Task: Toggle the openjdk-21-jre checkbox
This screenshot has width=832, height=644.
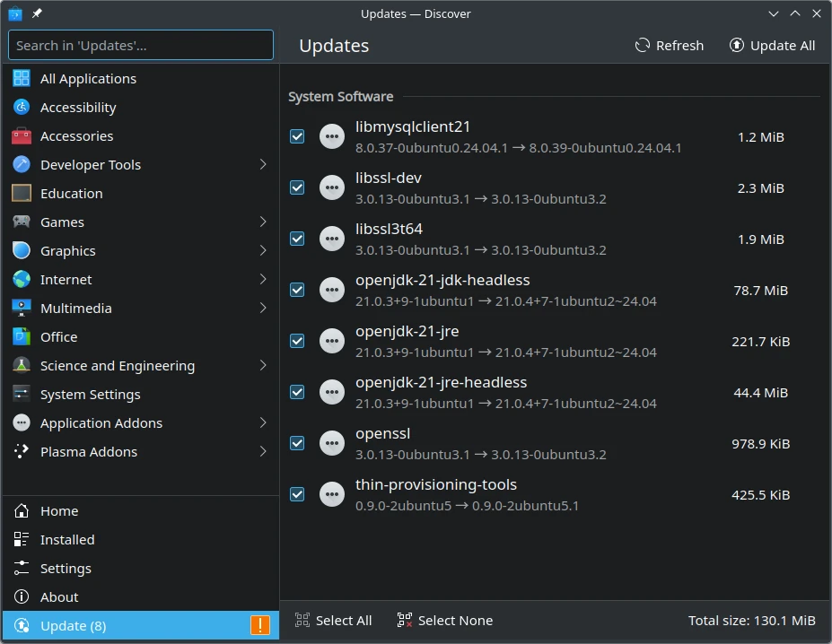Action: [x=297, y=341]
